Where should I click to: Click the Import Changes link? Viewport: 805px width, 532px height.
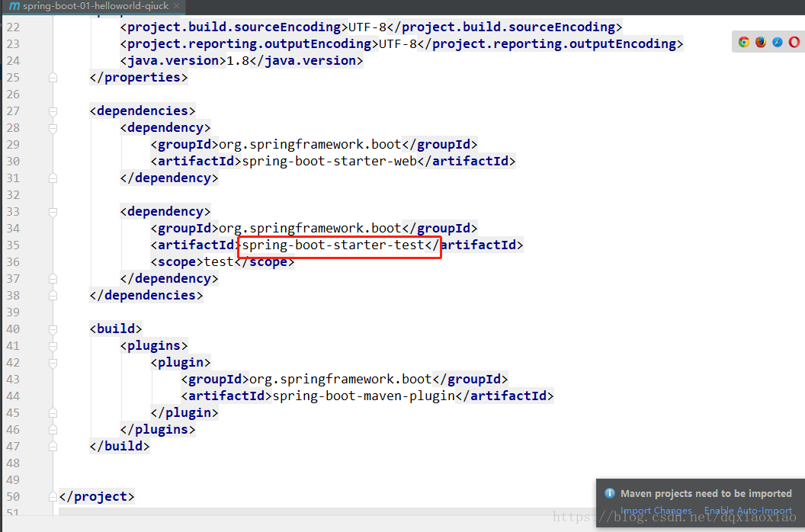pos(656,510)
